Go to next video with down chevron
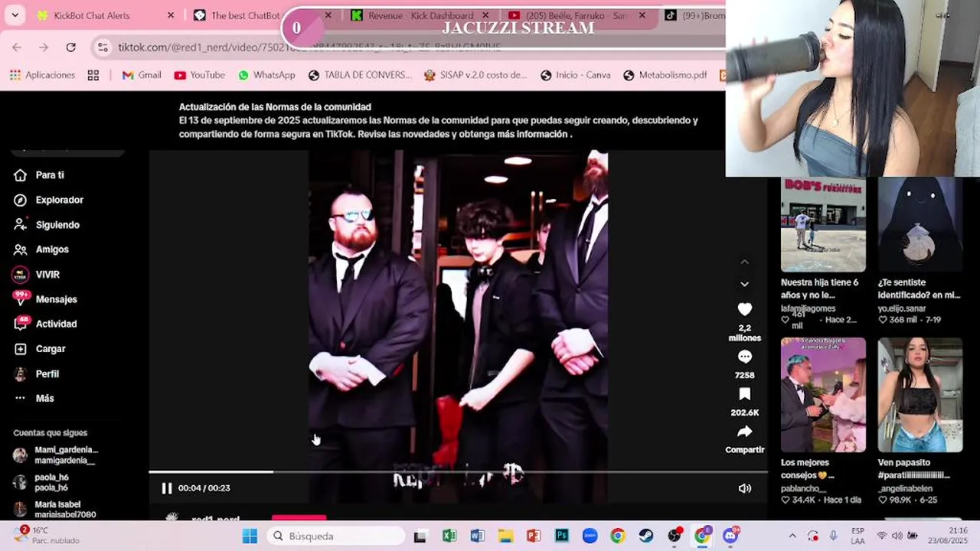The width and height of the screenshot is (980, 551). point(744,284)
